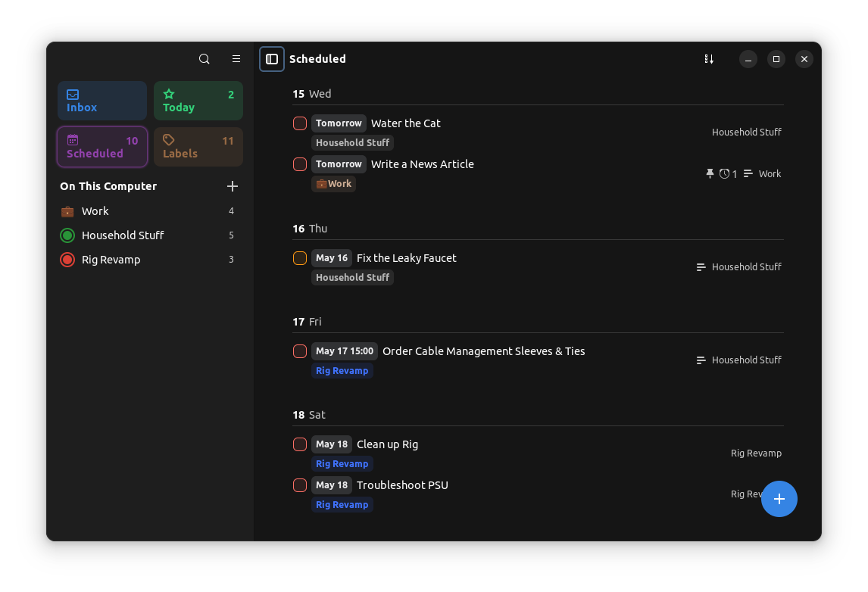Open the sort options in the Scheduled header
This screenshot has height=592, width=868.
tap(709, 58)
